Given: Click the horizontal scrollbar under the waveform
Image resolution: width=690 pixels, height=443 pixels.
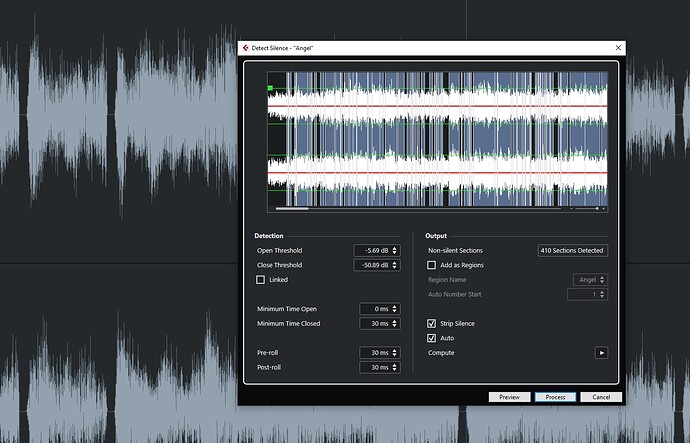Looking at the screenshot, I should [292, 209].
